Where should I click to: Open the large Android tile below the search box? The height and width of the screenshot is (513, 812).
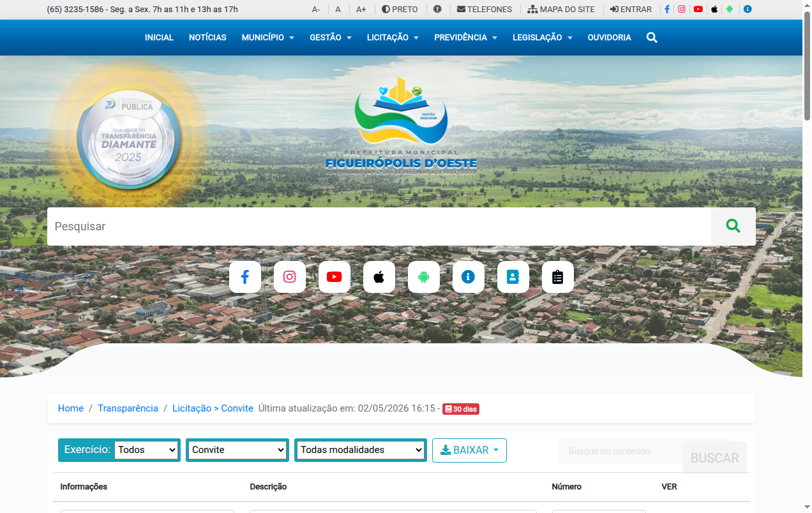424,277
